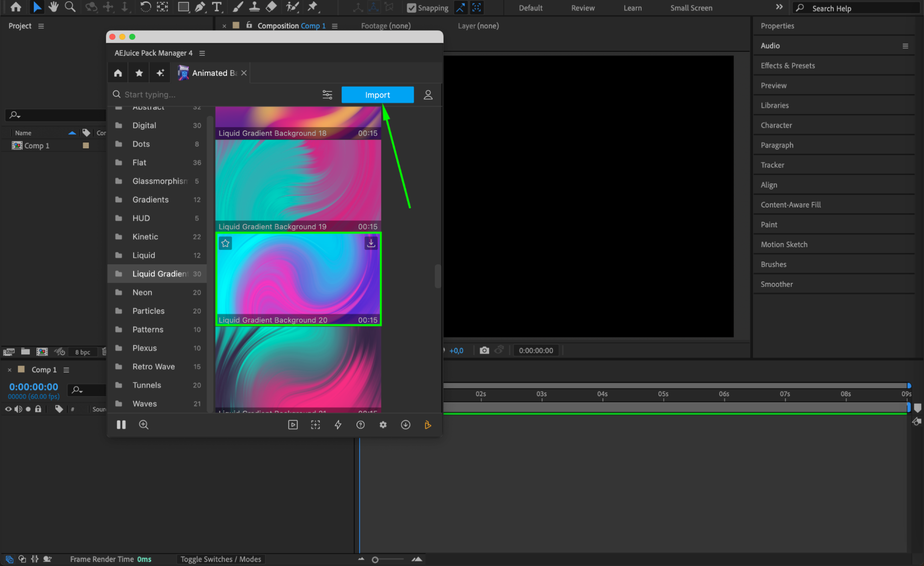Pause AEJuice preview playback
The height and width of the screenshot is (566, 924).
(x=121, y=425)
